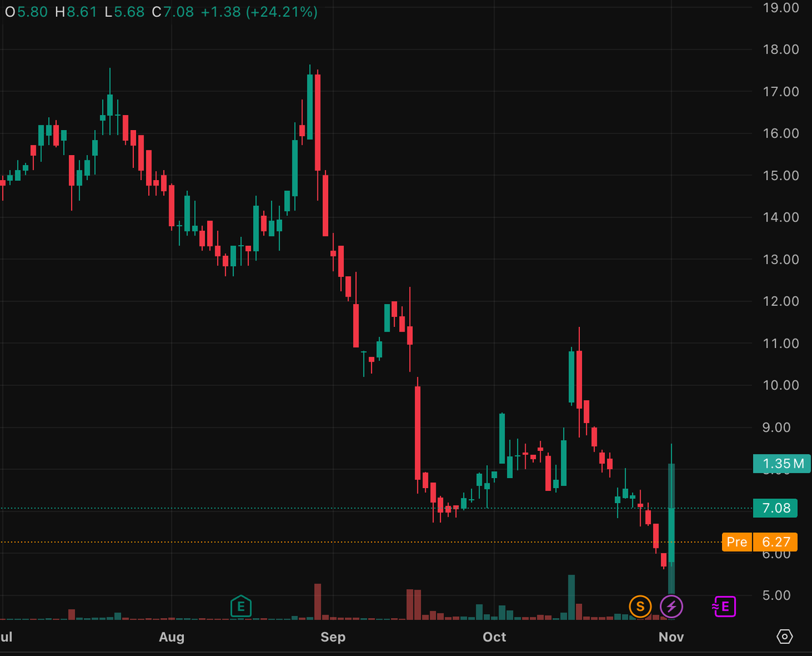Open the teal E earnings marker near August

(x=241, y=607)
